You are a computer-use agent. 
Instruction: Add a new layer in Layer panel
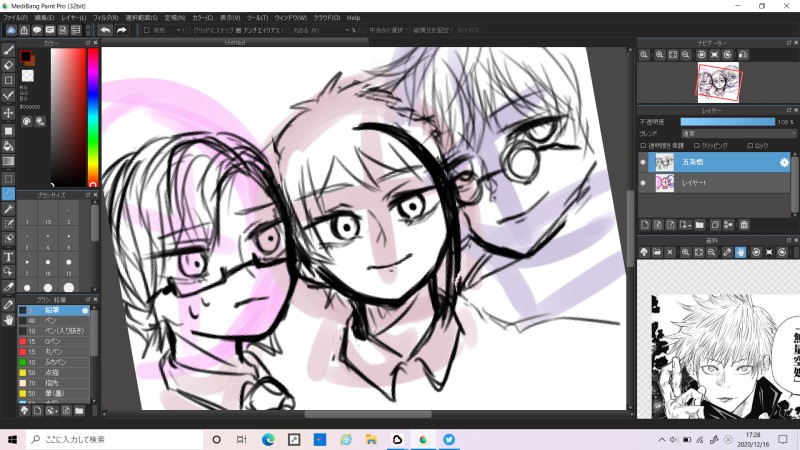[645, 225]
